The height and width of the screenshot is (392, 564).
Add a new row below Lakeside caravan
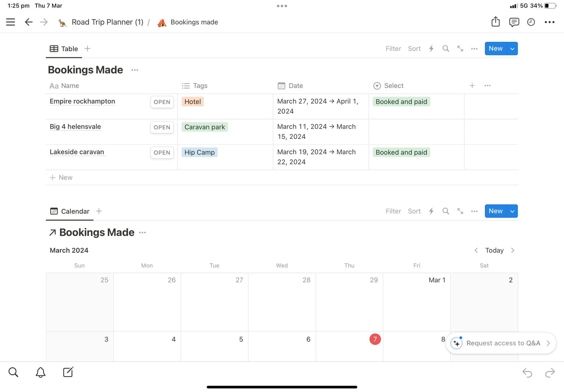click(x=61, y=177)
